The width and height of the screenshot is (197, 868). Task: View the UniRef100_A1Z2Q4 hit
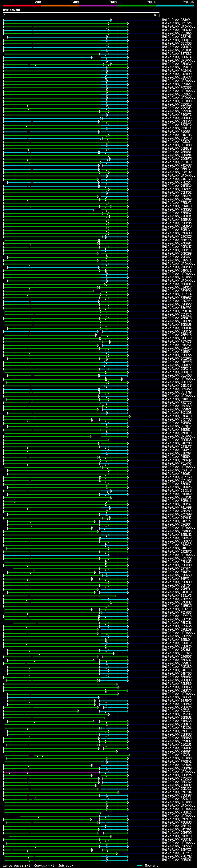point(177,755)
